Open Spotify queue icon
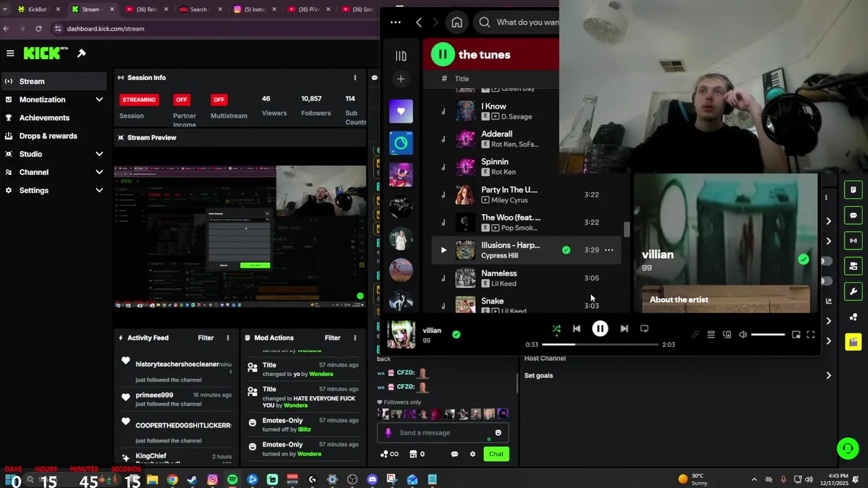 711,335
